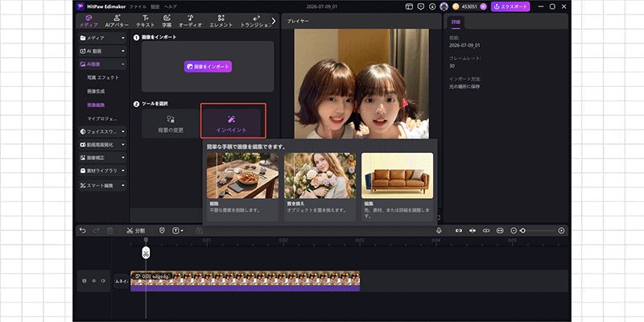
Task: Select 画像編集 in the sidebar
Action: [x=96, y=105]
